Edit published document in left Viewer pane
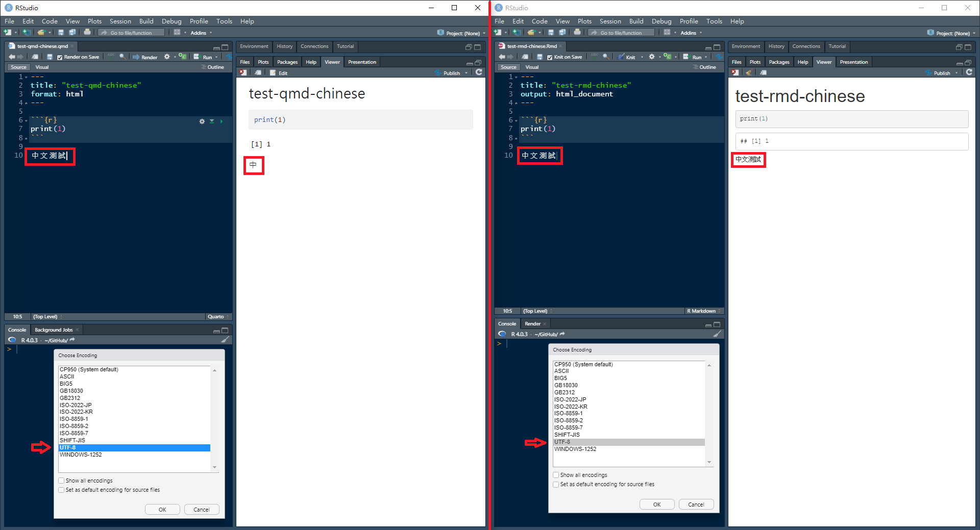Screen dimensions: 980x530 279,73
